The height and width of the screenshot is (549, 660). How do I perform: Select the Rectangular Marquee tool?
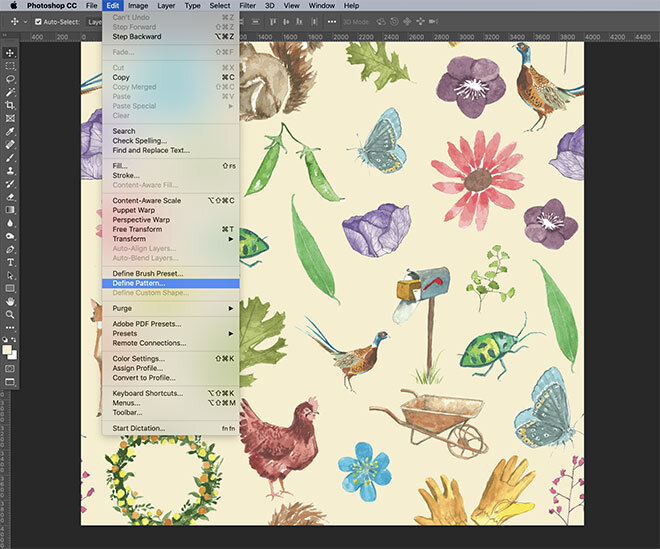10,66
